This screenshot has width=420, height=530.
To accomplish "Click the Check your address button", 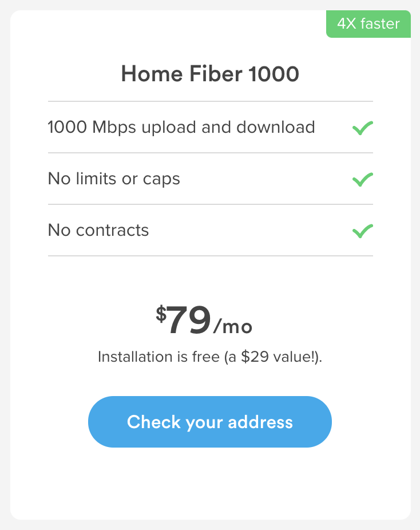I will click(x=210, y=422).
